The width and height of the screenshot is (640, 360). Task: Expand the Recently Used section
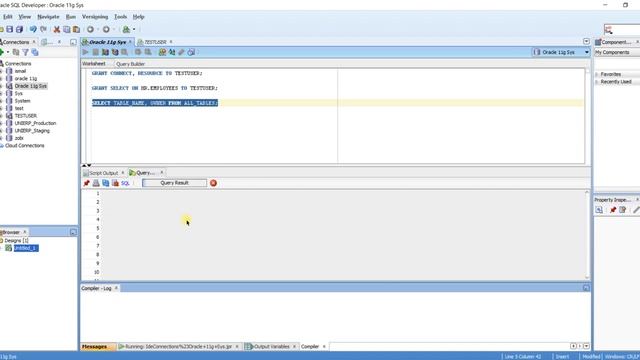coord(597,82)
